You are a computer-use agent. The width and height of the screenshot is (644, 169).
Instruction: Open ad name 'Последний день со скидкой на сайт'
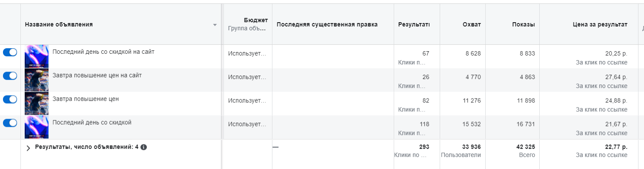(x=103, y=52)
